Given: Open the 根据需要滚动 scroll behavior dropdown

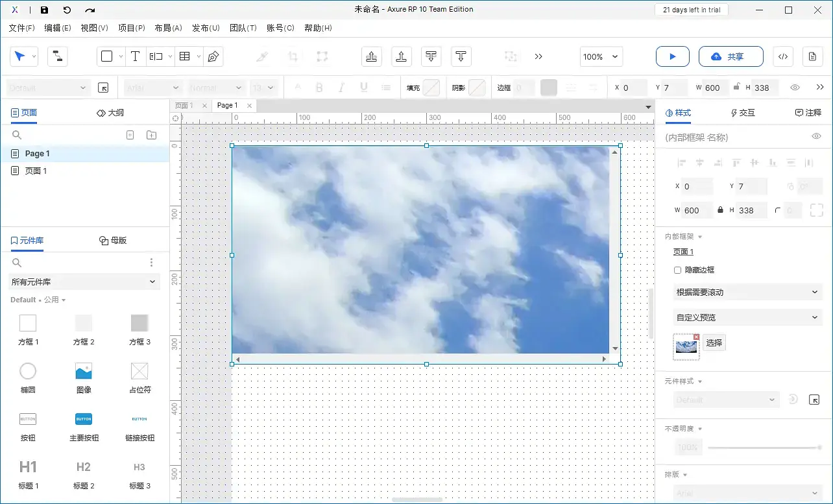Looking at the screenshot, I should pos(746,292).
